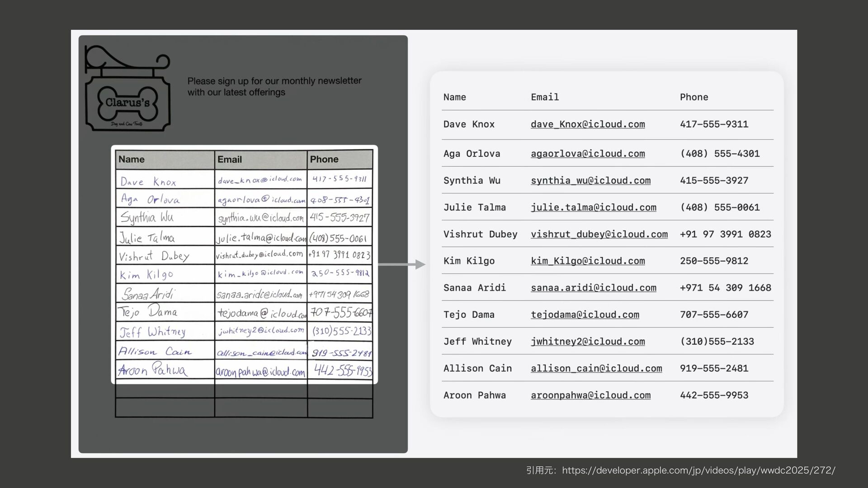This screenshot has width=868, height=488.
Task: Open dave_Knox@icloud.com email link
Action: 588,124
